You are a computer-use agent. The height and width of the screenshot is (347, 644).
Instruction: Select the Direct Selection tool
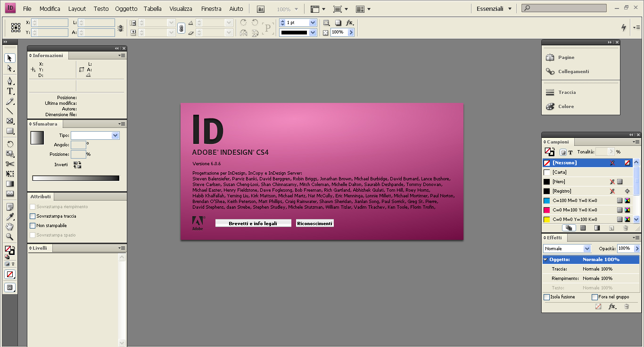(10, 68)
